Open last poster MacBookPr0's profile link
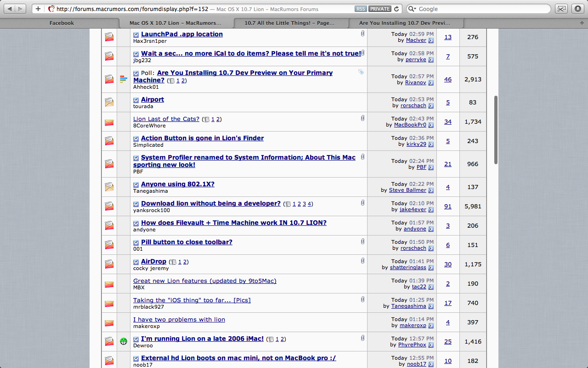Screen dimensions: 588x368 [410, 125]
